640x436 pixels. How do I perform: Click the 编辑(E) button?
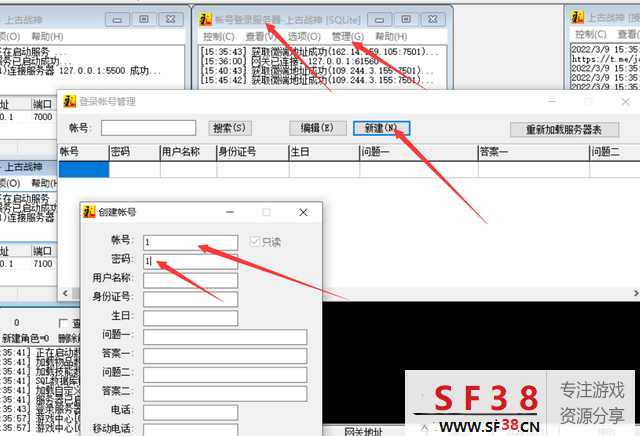pos(318,128)
